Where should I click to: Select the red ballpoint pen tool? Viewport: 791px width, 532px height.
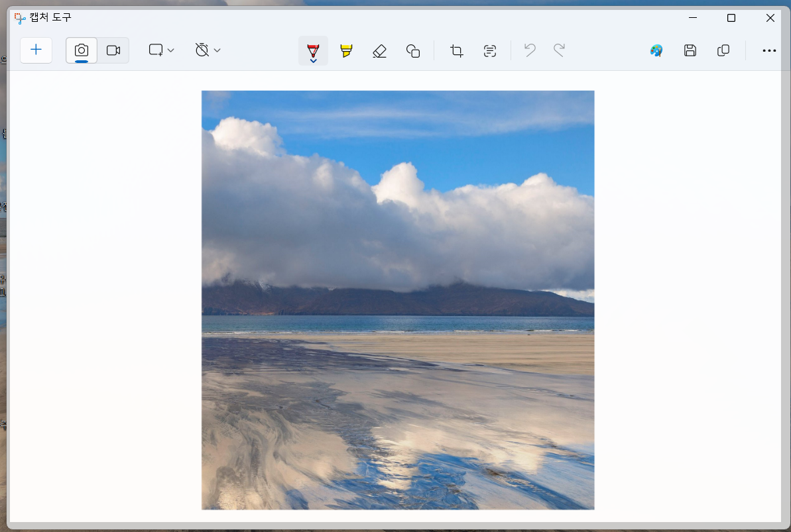pos(313,50)
